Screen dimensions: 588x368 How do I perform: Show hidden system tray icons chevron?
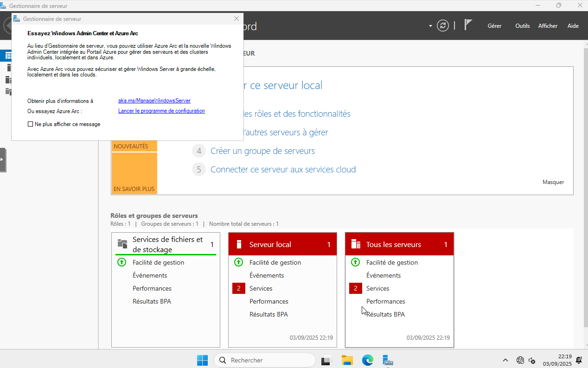[x=505, y=360]
